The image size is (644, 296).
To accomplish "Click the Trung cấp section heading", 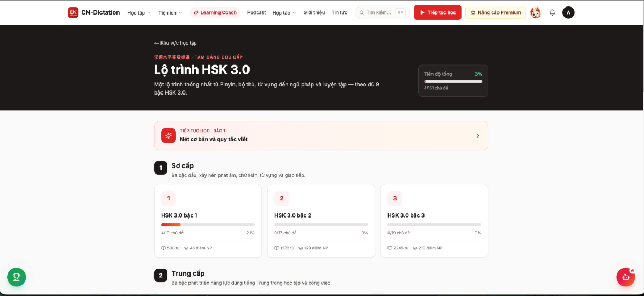I will coord(188,273).
